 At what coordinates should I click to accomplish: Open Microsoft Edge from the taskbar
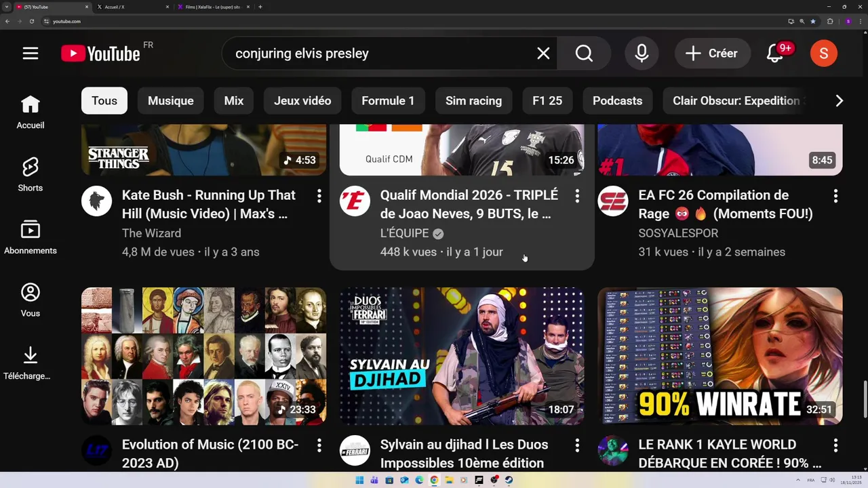419,480
